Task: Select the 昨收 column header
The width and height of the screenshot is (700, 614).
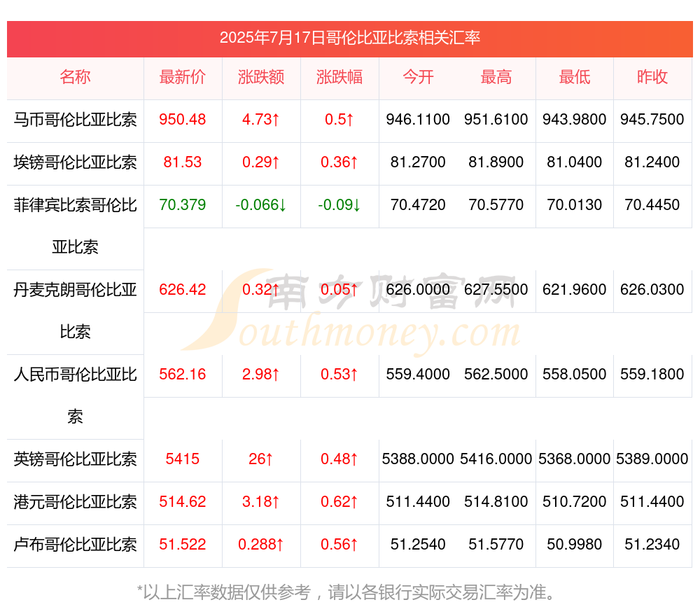Action: pos(652,77)
